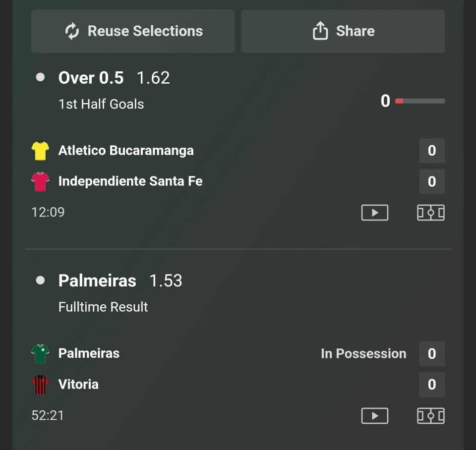Click Independiente Santa Fe red jersey icon
The width and height of the screenshot is (476, 450).
40,181
